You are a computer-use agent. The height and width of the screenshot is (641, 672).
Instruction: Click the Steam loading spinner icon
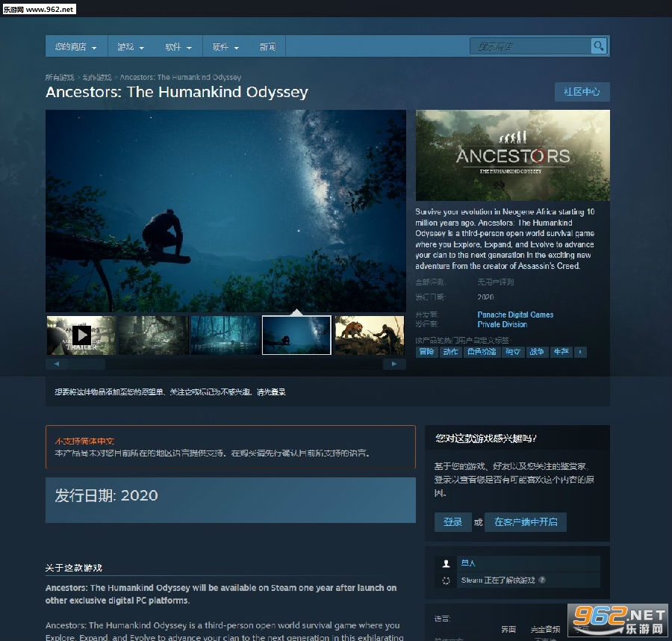(x=446, y=580)
